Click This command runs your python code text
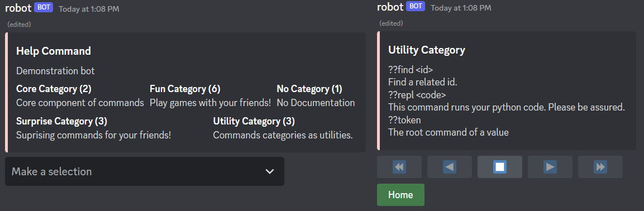 pyautogui.click(x=507, y=108)
